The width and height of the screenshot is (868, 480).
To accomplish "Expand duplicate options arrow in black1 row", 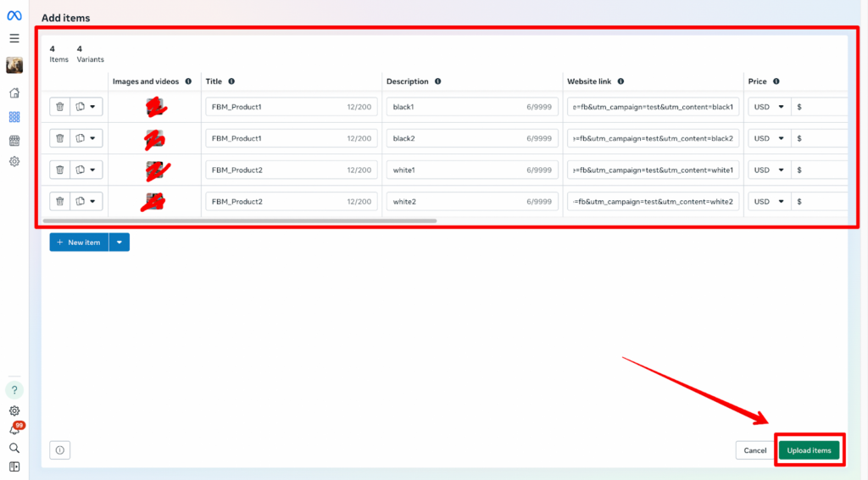I will click(93, 107).
